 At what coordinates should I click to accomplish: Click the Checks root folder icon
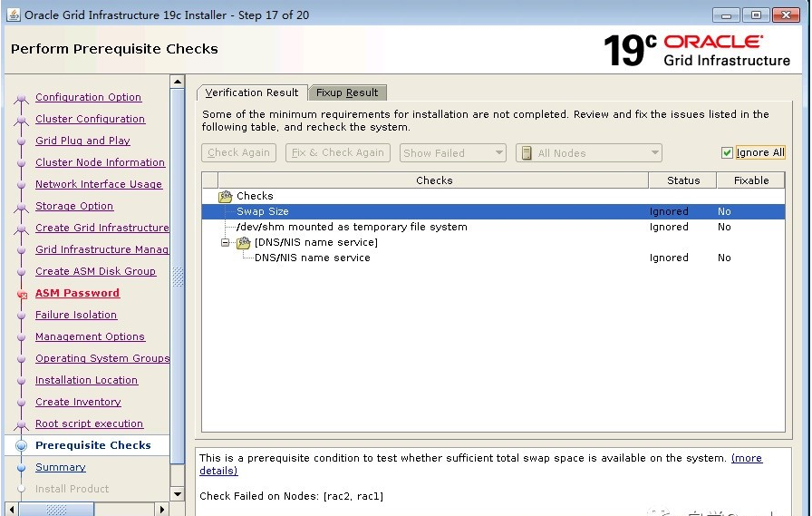(x=226, y=197)
